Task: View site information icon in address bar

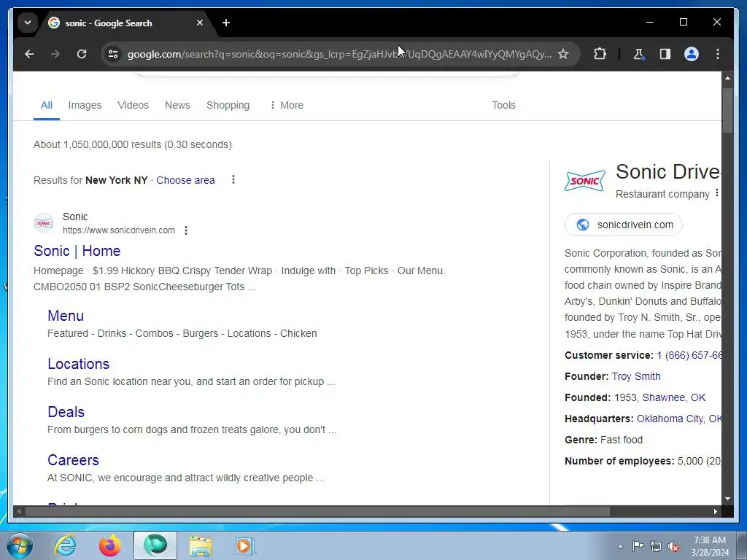Action: pos(113,54)
